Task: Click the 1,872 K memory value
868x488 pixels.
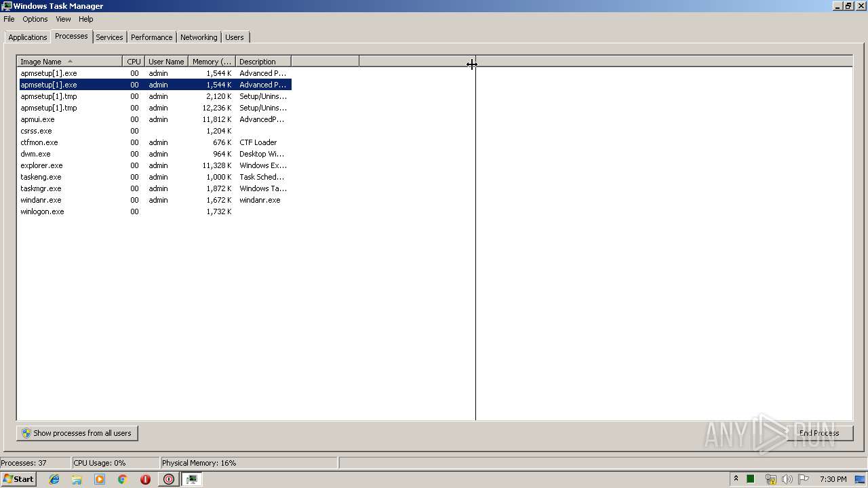Action: click(219, 188)
